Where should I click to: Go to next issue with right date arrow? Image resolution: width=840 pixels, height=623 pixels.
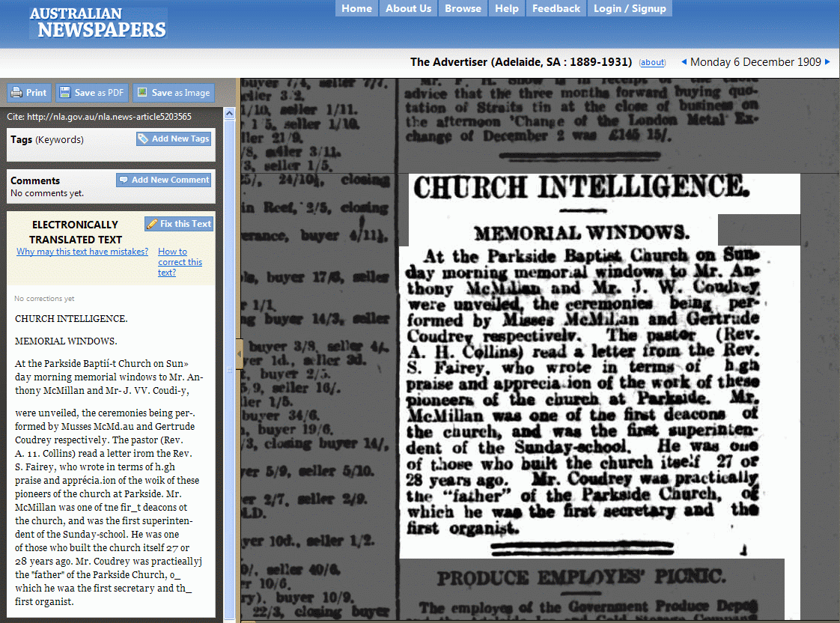pos(828,62)
